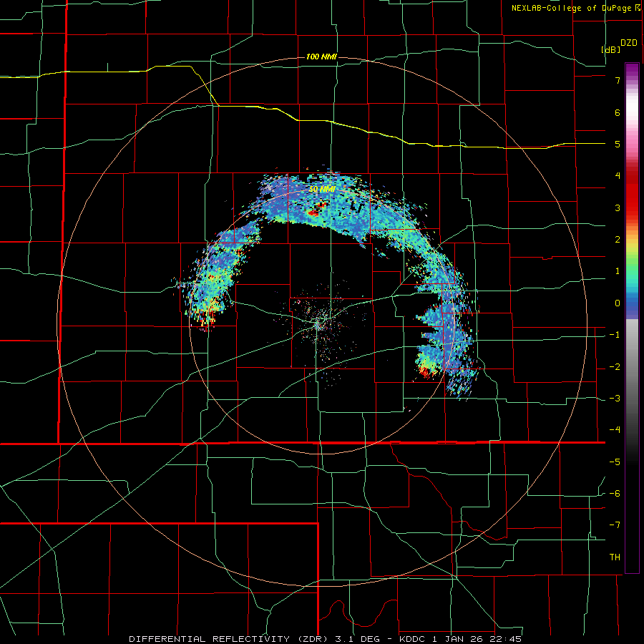Viewport: 644px width, 644px height.
Task: Click the 4 value on the color scale
Action: 618,176
